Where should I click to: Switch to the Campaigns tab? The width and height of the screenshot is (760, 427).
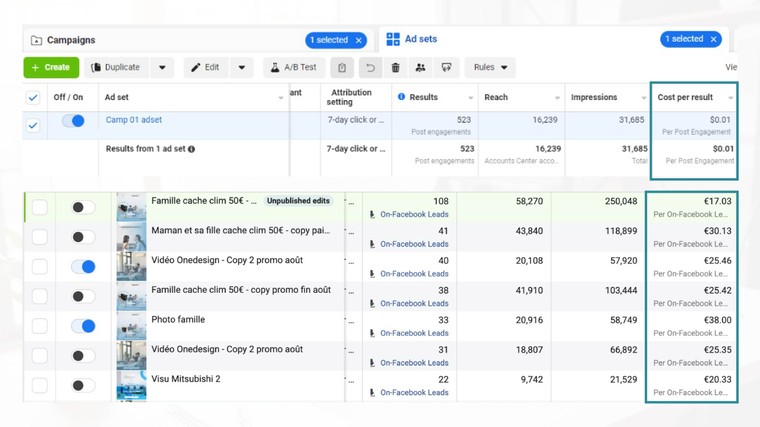70,40
